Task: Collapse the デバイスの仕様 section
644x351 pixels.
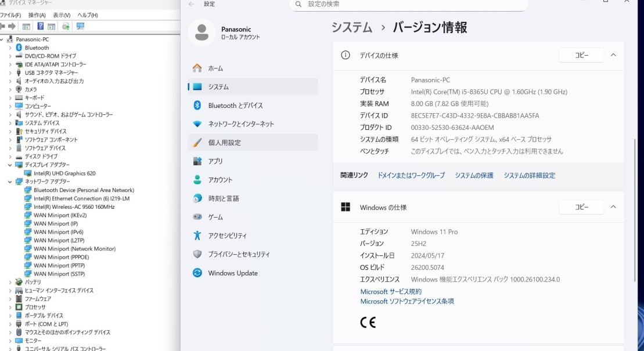Action: tap(613, 55)
